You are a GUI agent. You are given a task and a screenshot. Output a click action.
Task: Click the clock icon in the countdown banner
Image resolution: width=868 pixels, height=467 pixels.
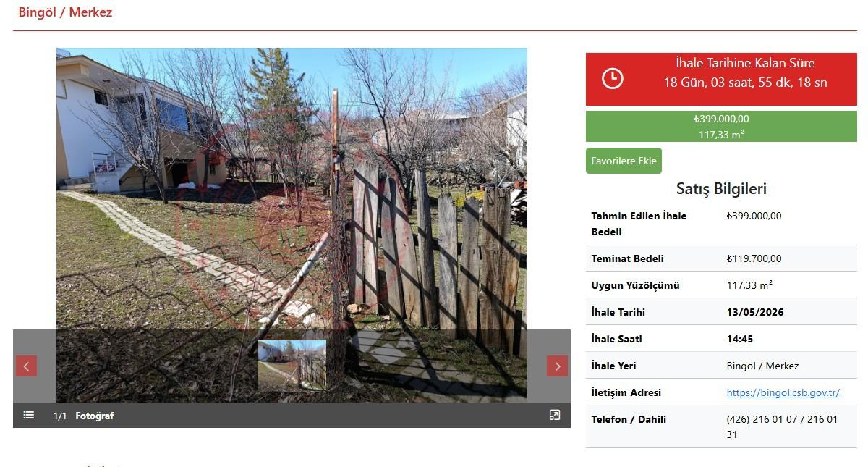(613, 78)
